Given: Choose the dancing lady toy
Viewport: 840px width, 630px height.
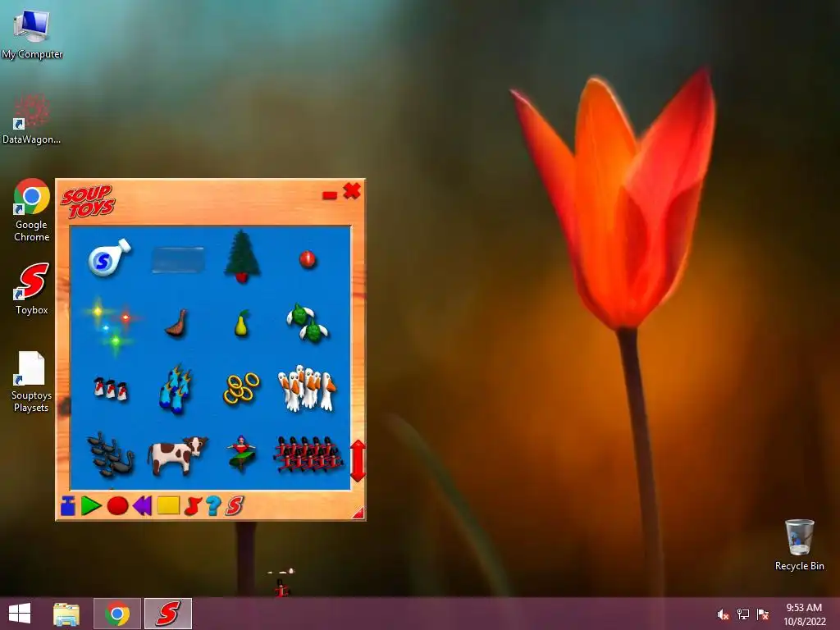Looking at the screenshot, I should pos(242,454).
